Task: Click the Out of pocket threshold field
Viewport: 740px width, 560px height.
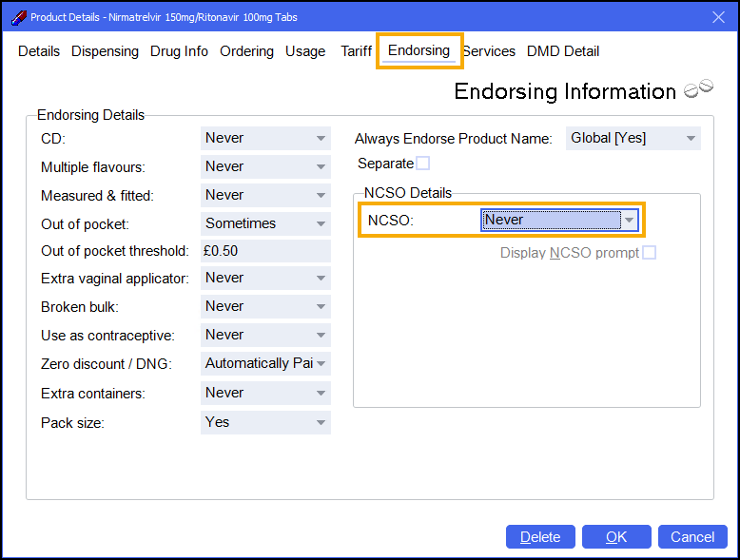Action: point(265,251)
